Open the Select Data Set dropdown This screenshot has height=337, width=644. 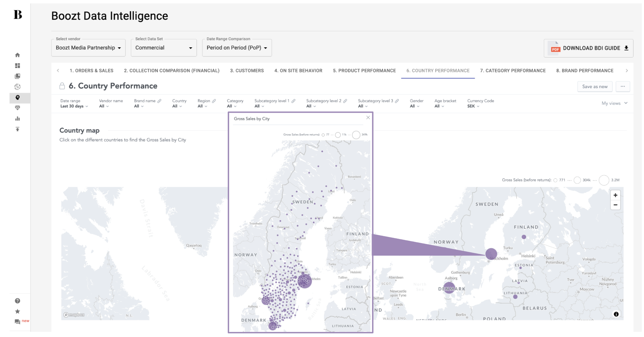164,48
